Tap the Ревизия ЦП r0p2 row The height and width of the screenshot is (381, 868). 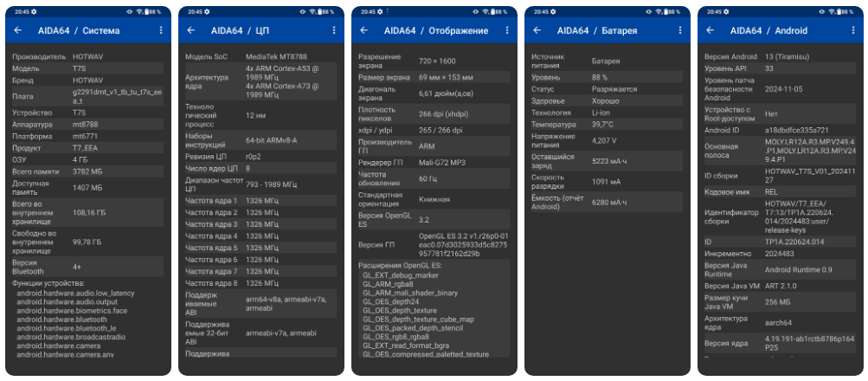coord(260,156)
